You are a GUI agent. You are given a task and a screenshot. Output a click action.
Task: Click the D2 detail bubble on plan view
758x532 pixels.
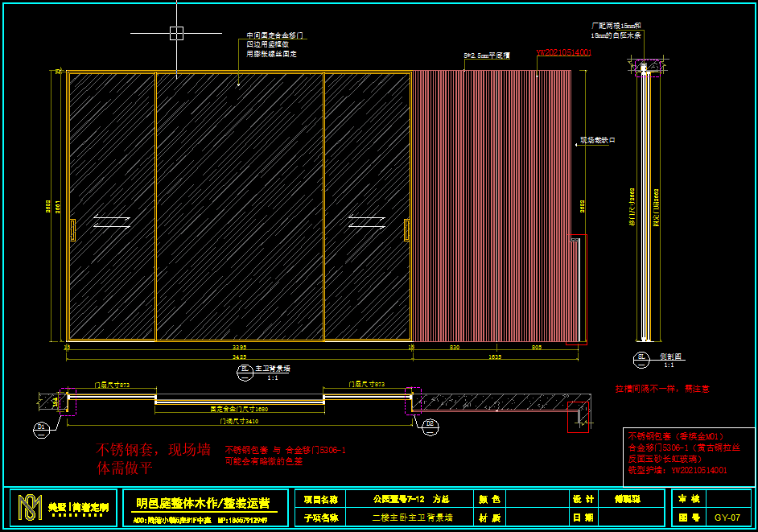pos(430,423)
